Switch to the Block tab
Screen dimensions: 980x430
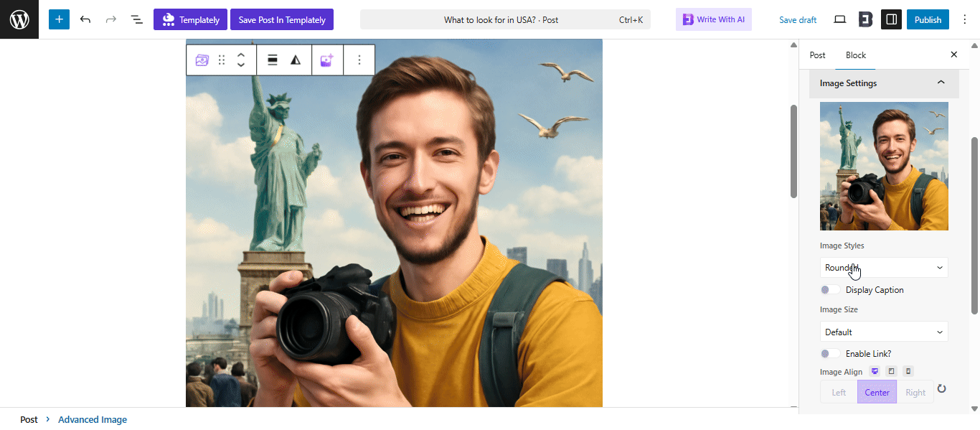[856, 55]
